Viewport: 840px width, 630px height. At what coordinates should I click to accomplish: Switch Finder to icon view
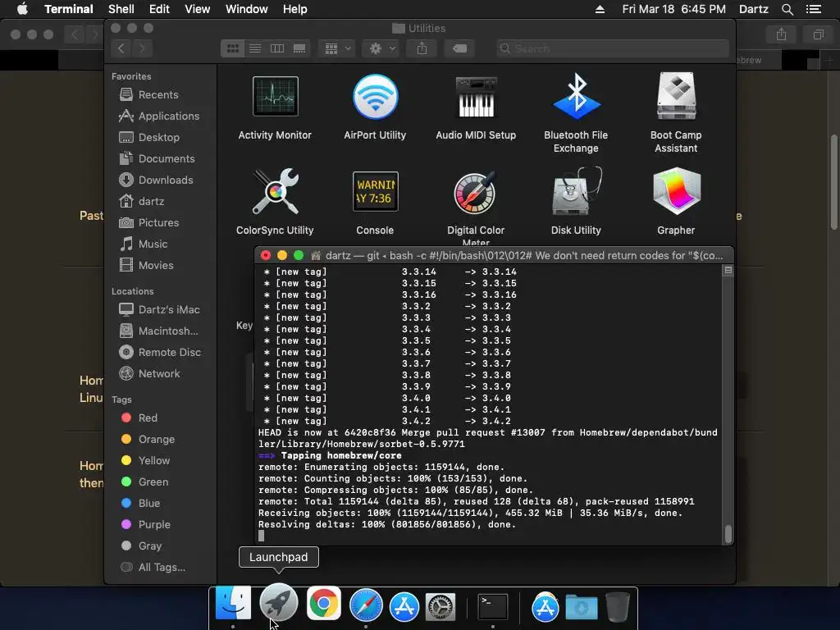click(x=232, y=48)
